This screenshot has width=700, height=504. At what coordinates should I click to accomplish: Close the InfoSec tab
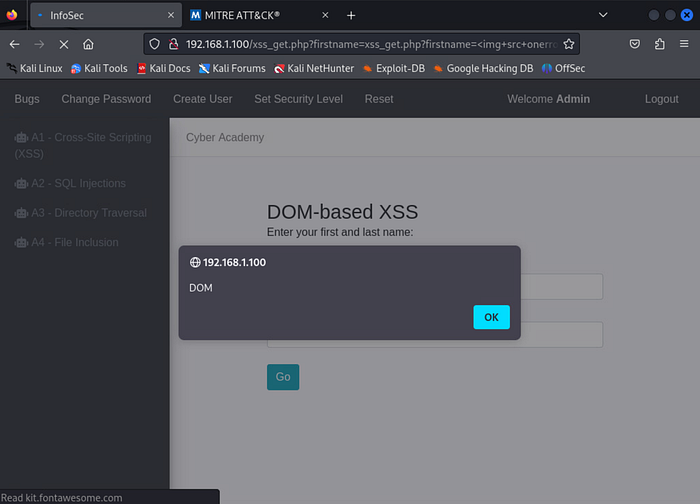171,15
